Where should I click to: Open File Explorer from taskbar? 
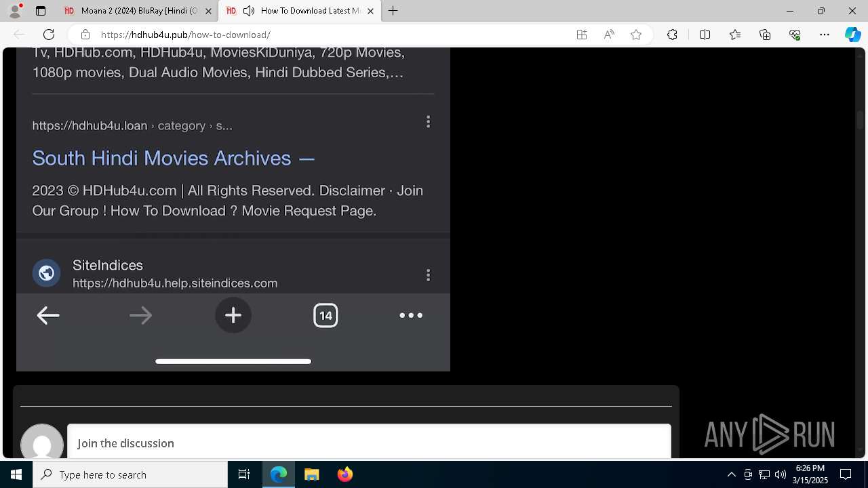[x=311, y=474]
